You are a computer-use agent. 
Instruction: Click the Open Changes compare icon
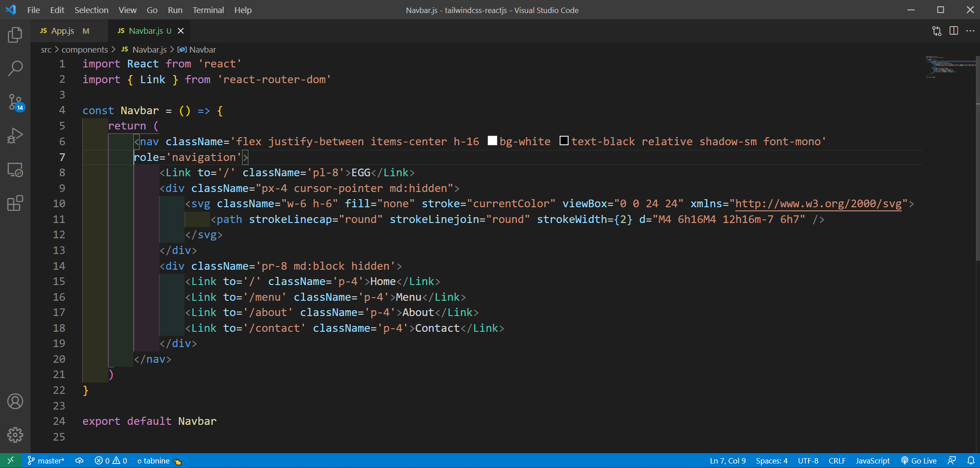[x=937, y=31]
